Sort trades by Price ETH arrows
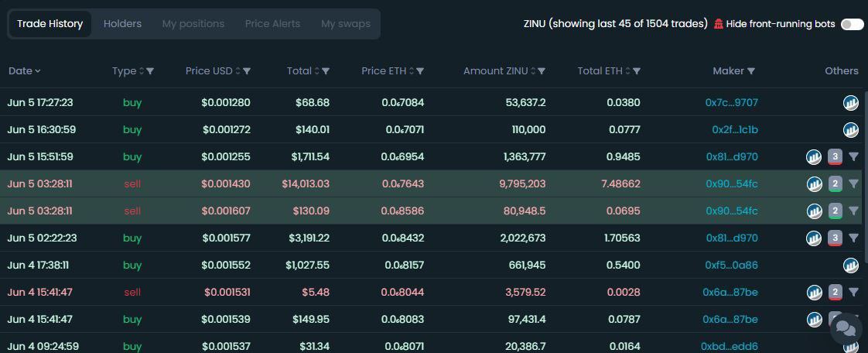 (x=412, y=71)
